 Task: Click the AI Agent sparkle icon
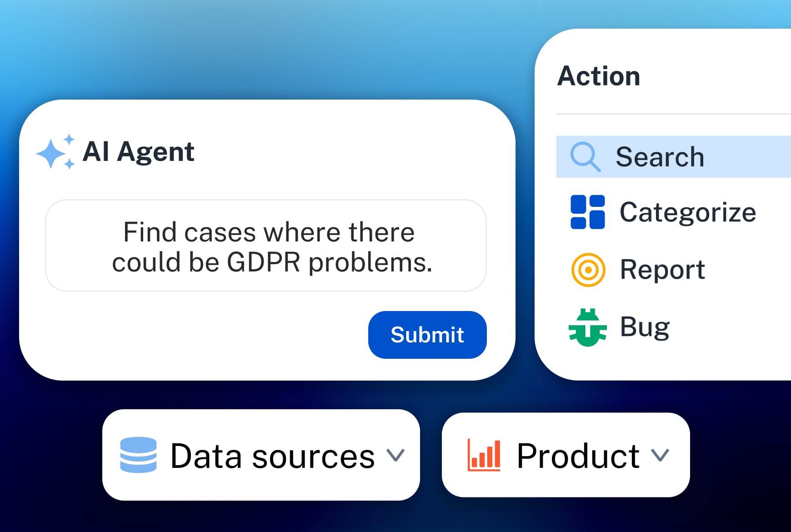tap(55, 152)
